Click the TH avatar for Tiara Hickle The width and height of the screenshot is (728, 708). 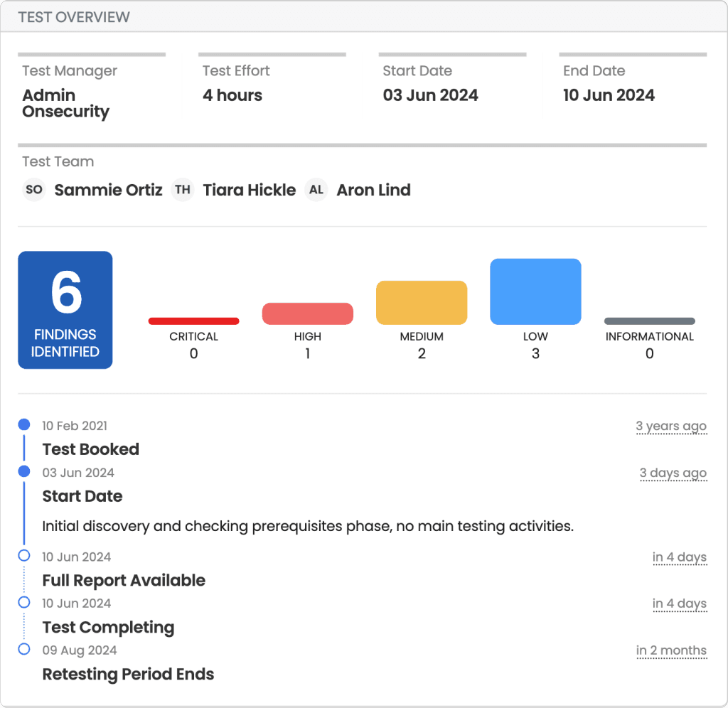coord(182,190)
